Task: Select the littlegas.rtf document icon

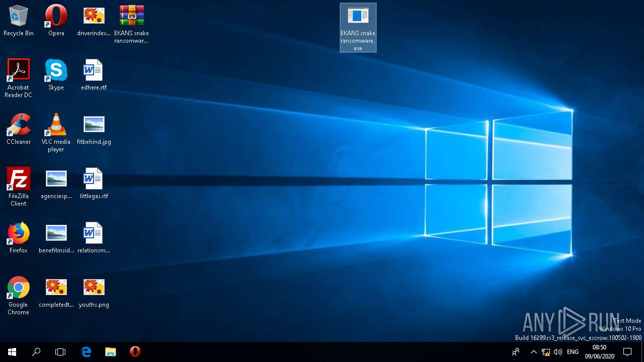Action: click(x=94, y=184)
